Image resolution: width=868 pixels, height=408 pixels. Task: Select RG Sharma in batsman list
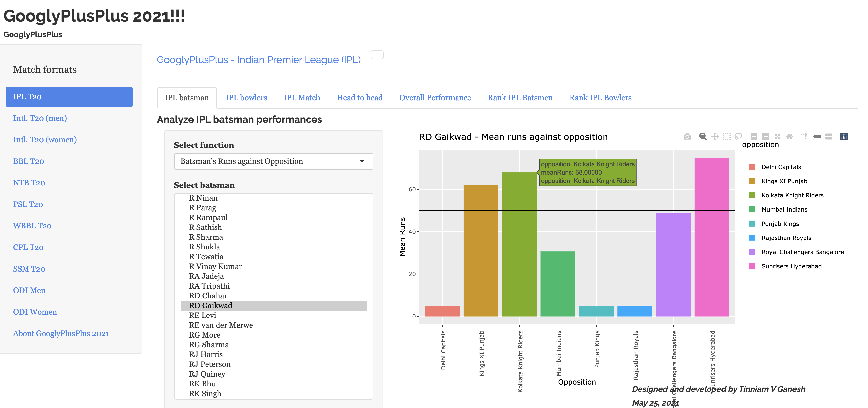coord(209,345)
